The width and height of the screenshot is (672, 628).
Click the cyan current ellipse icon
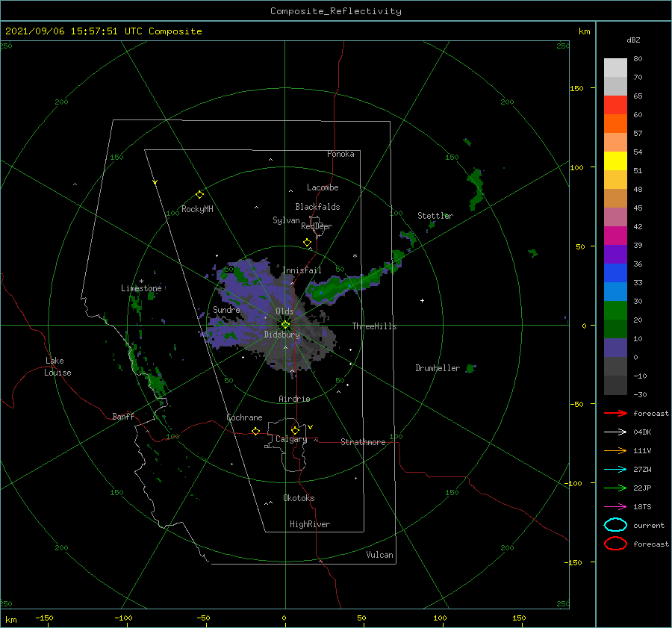coord(615,525)
